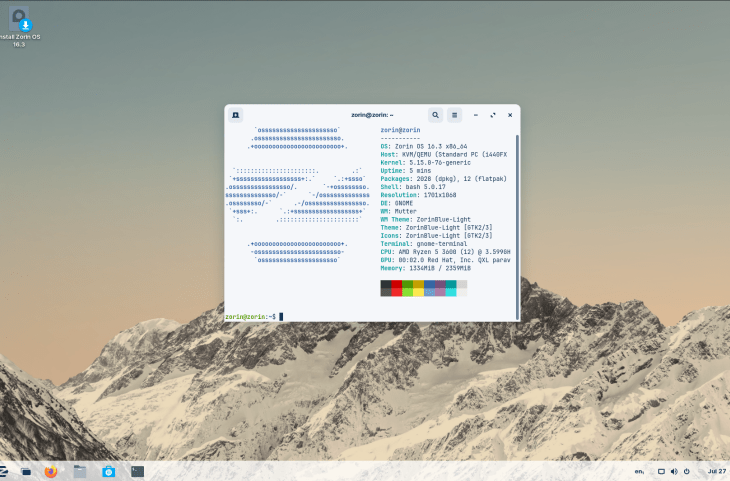Open the Install Zorin OS 16.3 desktop icon
The image size is (730, 481).
pos(19,27)
